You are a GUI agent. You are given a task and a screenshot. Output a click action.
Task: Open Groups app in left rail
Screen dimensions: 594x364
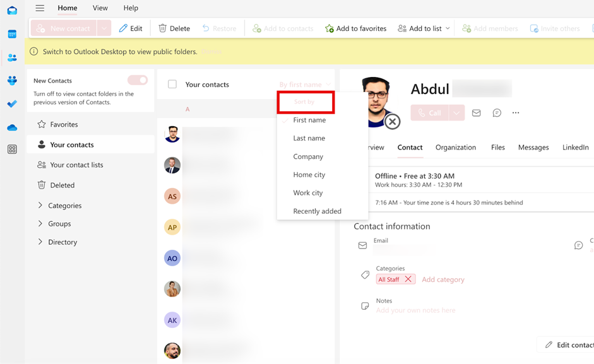click(x=12, y=80)
